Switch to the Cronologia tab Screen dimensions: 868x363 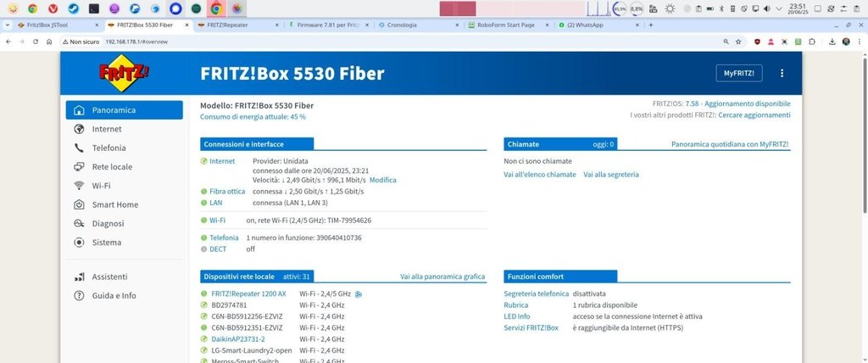[418, 25]
